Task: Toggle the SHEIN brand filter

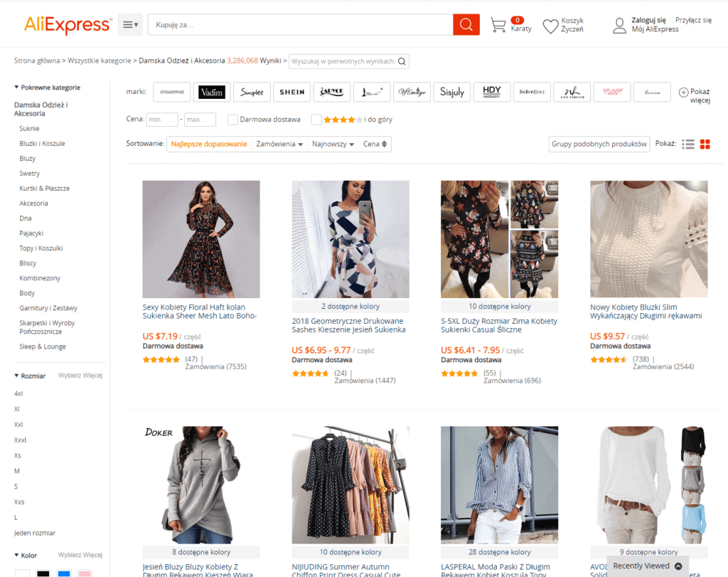Action: (291, 92)
